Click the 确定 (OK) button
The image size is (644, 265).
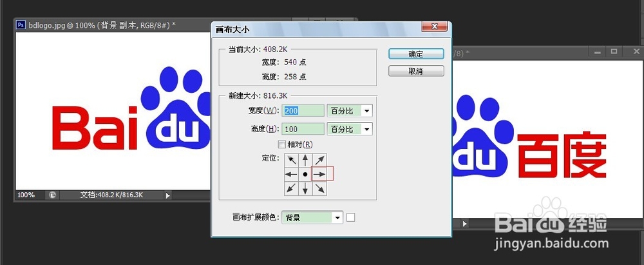pos(416,54)
